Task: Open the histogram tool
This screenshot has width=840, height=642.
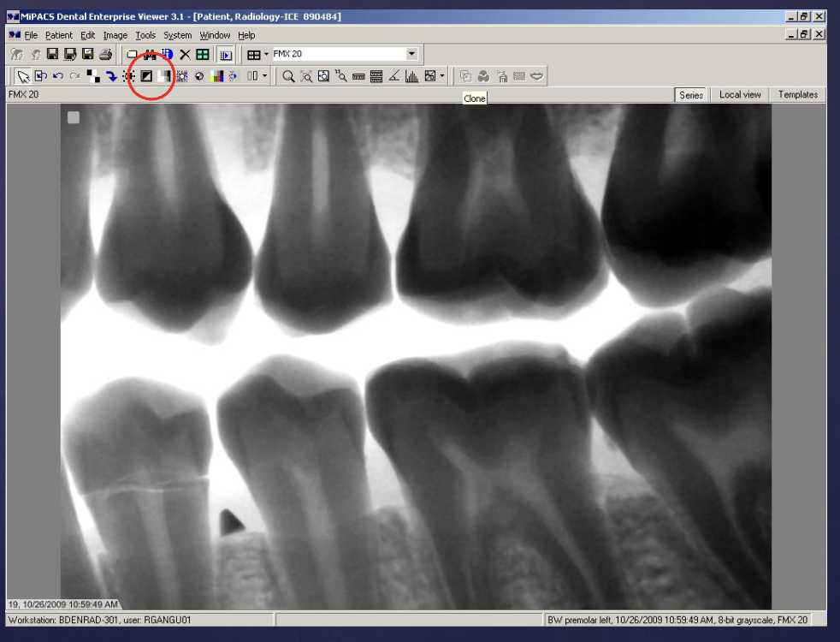Action: pos(411,76)
